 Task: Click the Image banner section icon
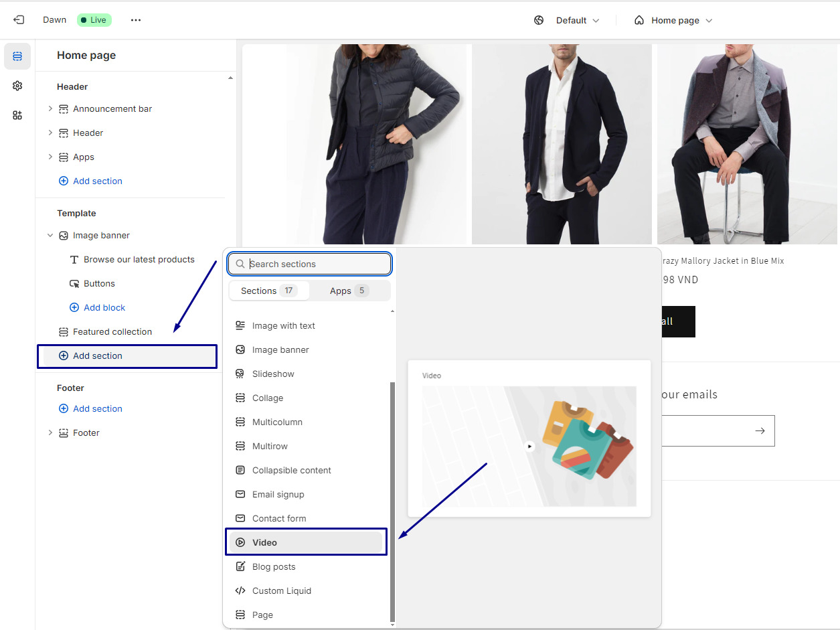[x=64, y=235]
